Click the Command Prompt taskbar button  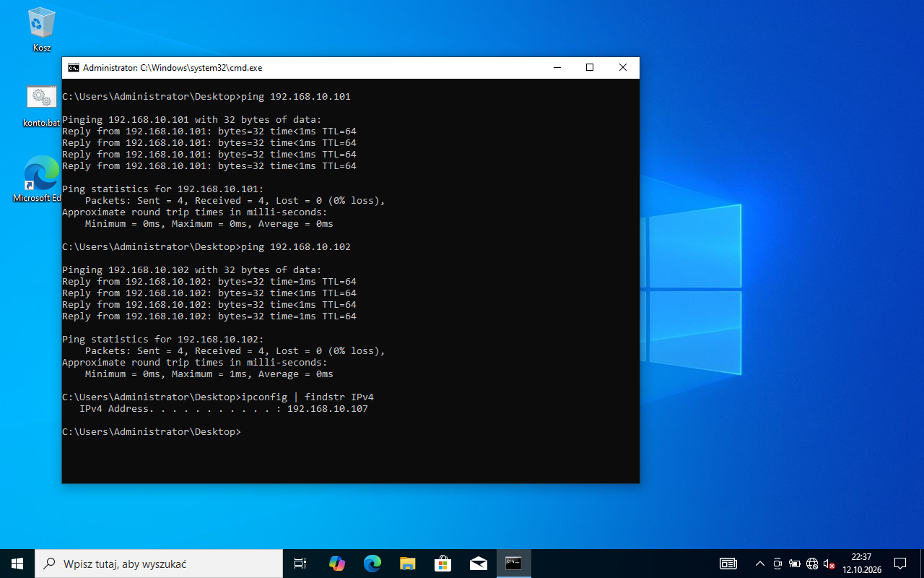tap(513, 564)
